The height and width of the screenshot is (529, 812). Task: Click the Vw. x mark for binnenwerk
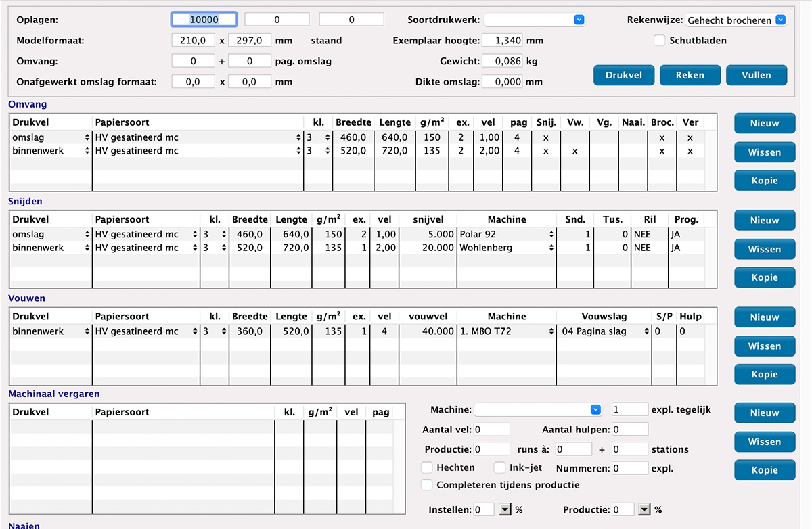tap(574, 151)
